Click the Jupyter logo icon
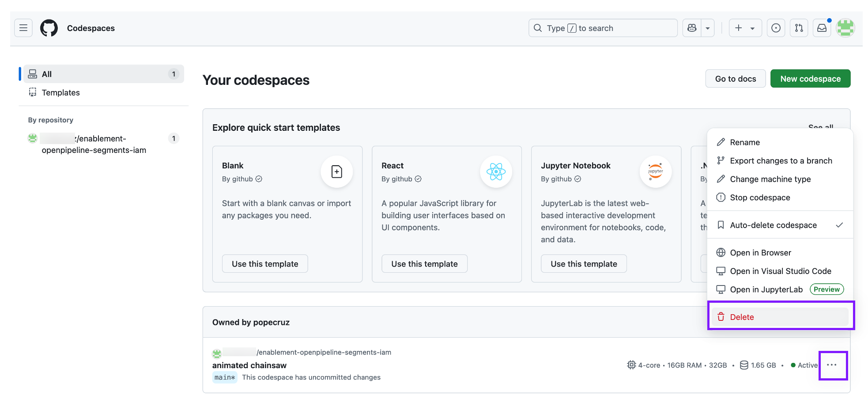868x411 pixels. [x=656, y=171]
